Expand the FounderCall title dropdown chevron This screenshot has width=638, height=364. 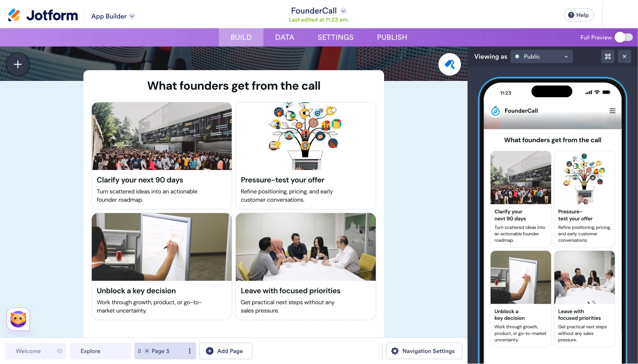343,11
